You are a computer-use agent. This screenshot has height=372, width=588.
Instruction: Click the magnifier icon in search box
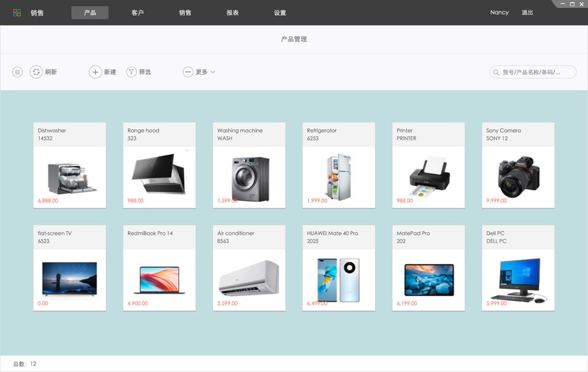pos(496,72)
